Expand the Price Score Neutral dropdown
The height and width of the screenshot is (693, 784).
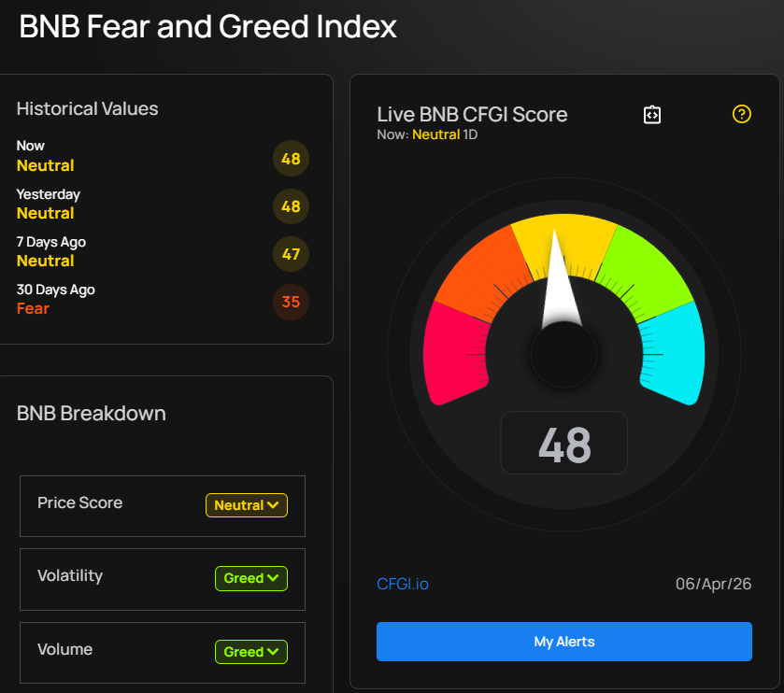pyautogui.click(x=247, y=505)
